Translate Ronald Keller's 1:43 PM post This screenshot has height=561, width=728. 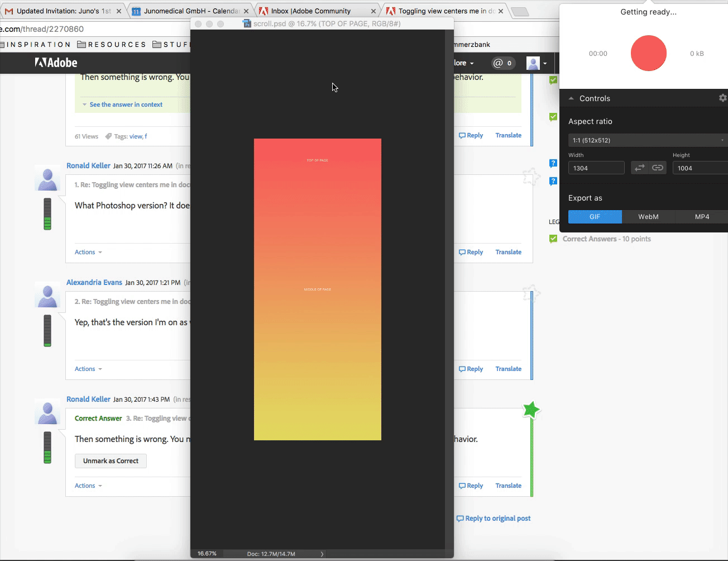[509, 486]
